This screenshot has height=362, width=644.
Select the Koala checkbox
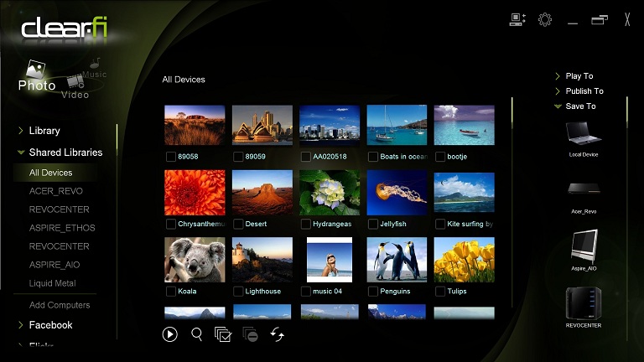pyautogui.click(x=171, y=292)
